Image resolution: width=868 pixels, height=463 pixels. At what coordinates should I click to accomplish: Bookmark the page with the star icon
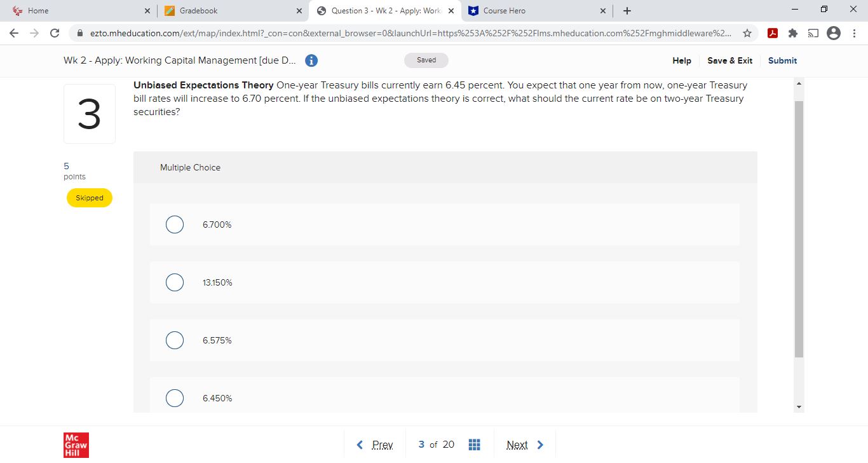click(x=747, y=32)
